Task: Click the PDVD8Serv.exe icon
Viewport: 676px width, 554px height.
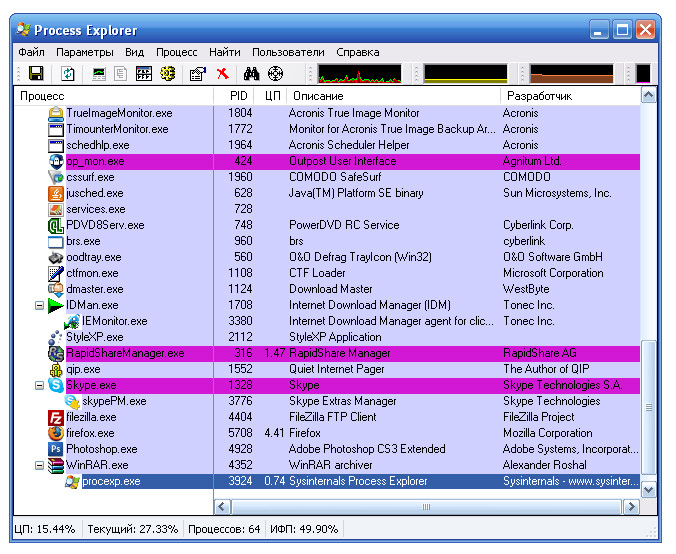Action: [56, 225]
